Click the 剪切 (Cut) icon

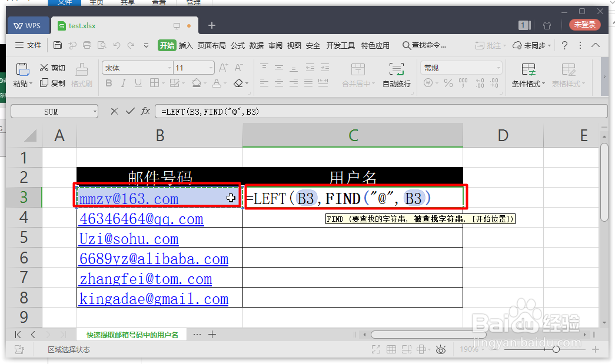click(x=52, y=67)
